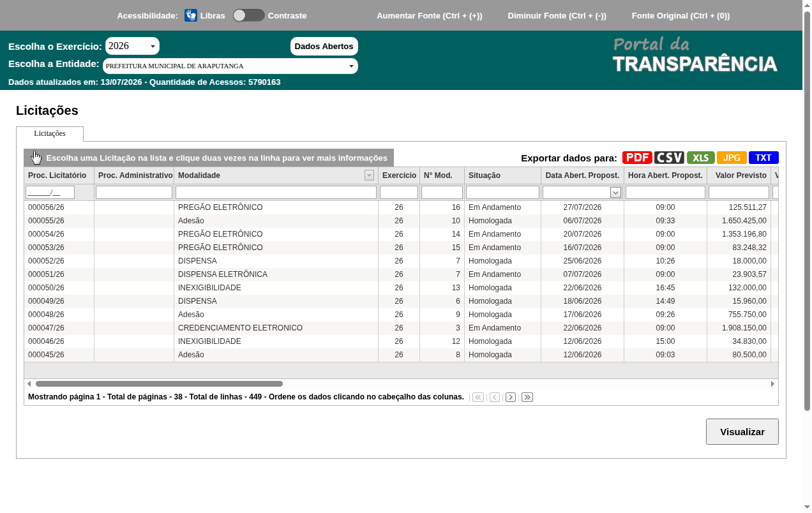Click Diminuir Fonte (Ctrl + (-))
Viewport: 812px width, 513px height.
[x=557, y=15]
